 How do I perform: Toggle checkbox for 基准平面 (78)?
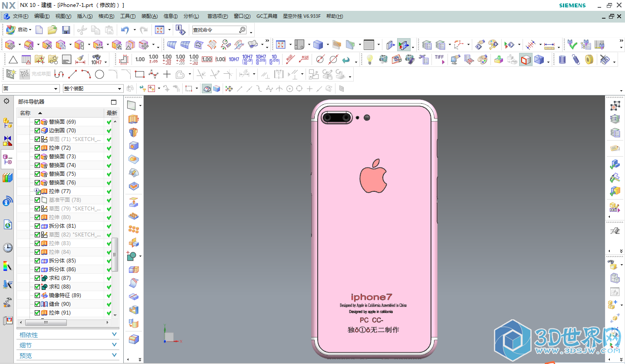click(x=37, y=200)
